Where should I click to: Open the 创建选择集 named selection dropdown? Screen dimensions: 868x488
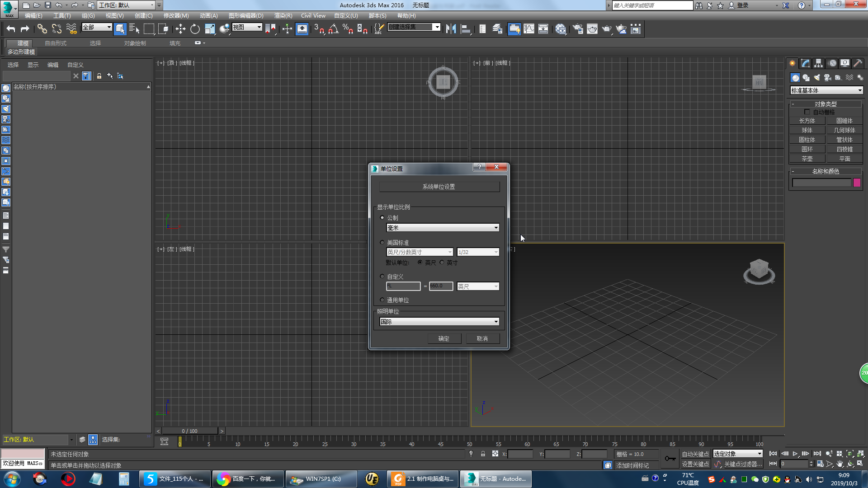414,27
